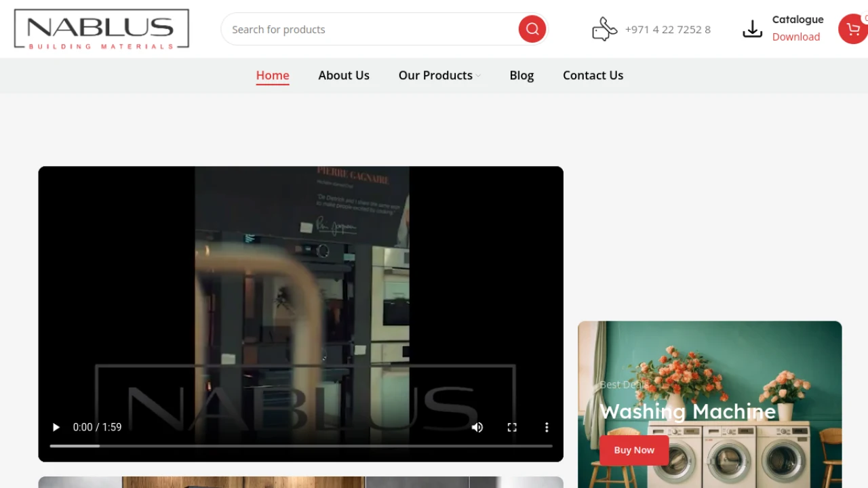Click the catalogue download arrow icon
Image resolution: width=868 pixels, height=488 pixels.
752,29
